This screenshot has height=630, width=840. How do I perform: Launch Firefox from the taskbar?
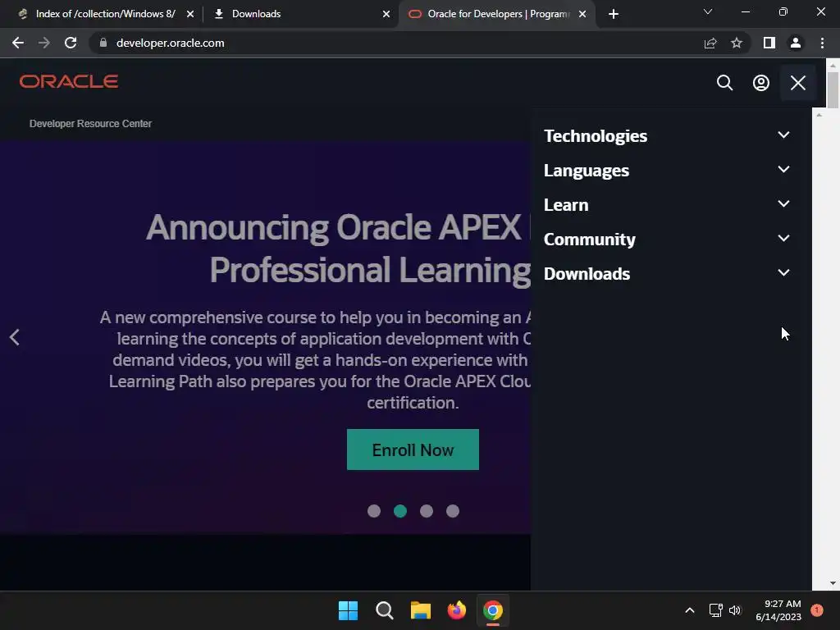click(456, 610)
